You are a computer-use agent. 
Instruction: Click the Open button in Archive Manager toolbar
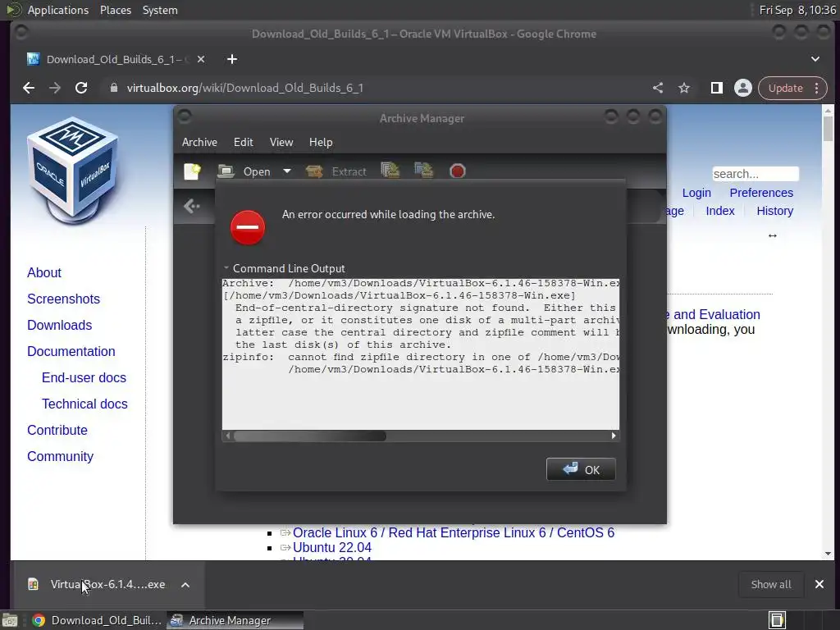pyautogui.click(x=244, y=171)
